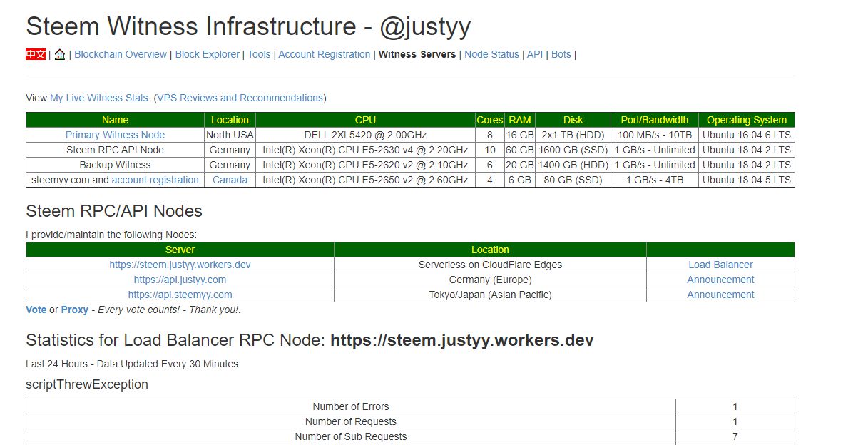Select '1 GB/s - 4TB' bandwidth cell

click(x=655, y=180)
